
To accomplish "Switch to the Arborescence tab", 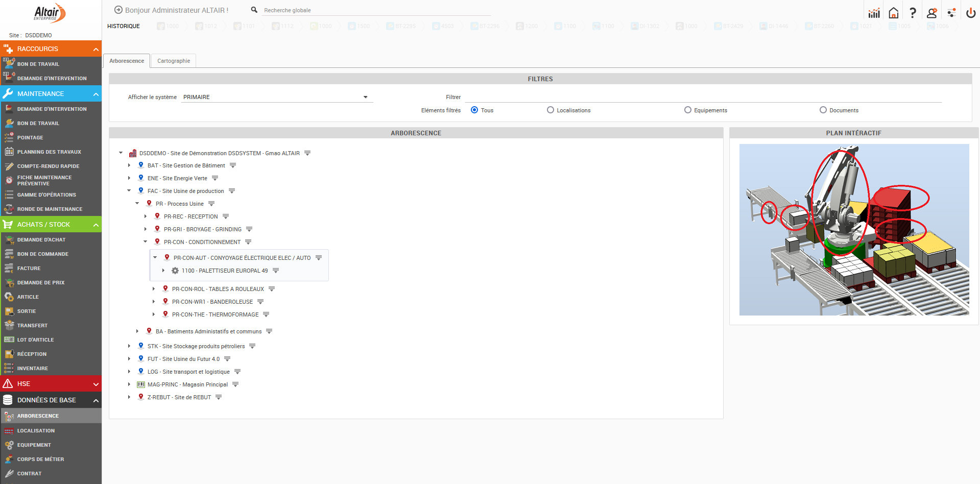I will (127, 61).
